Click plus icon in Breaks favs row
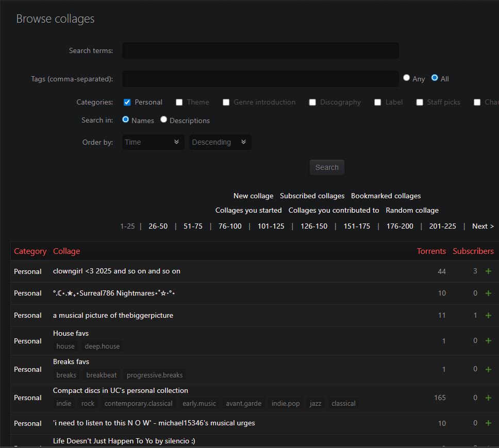Image resolution: width=499 pixels, height=448 pixels. pyautogui.click(x=488, y=369)
